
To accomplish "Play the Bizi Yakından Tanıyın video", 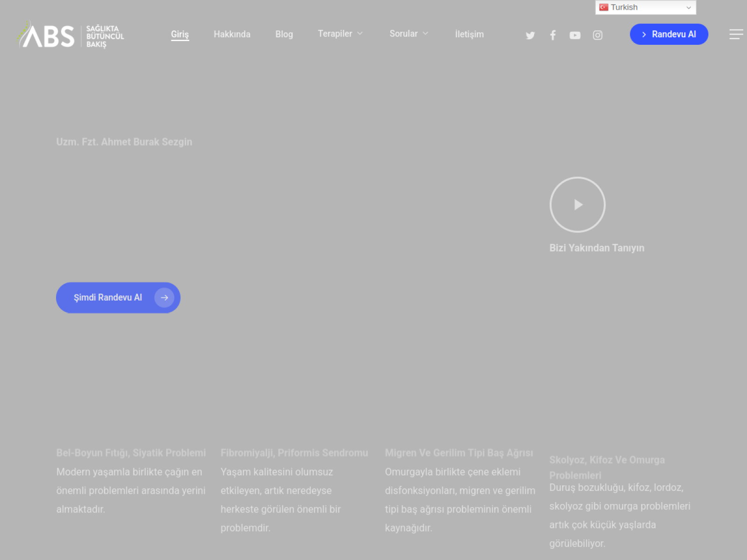I will [x=578, y=204].
